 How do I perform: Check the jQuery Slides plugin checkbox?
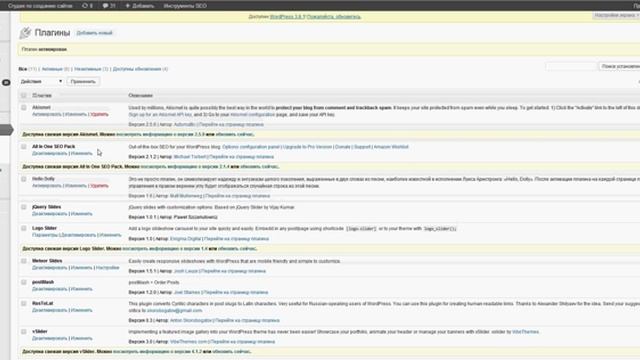pyautogui.click(x=24, y=207)
